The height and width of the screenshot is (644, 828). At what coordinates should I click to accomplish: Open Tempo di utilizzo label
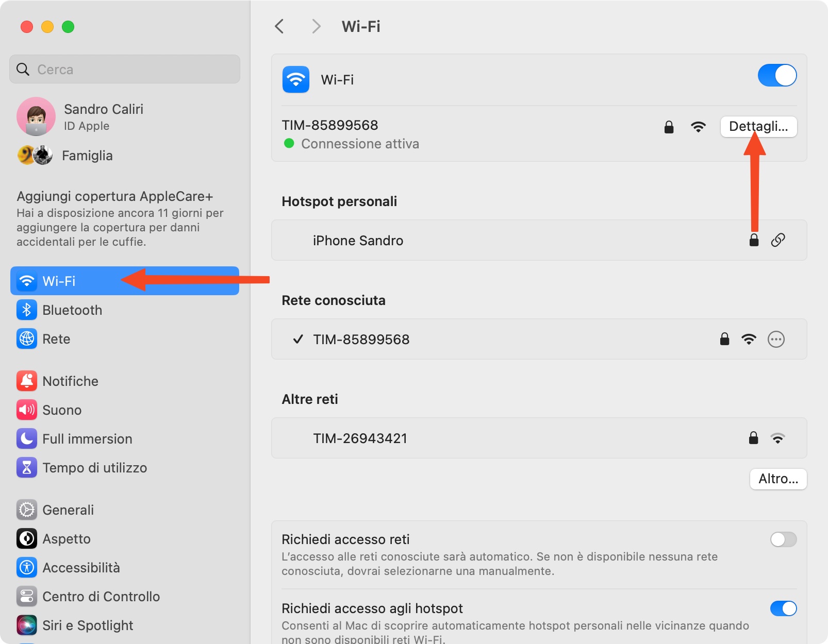pyautogui.click(x=94, y=468)
